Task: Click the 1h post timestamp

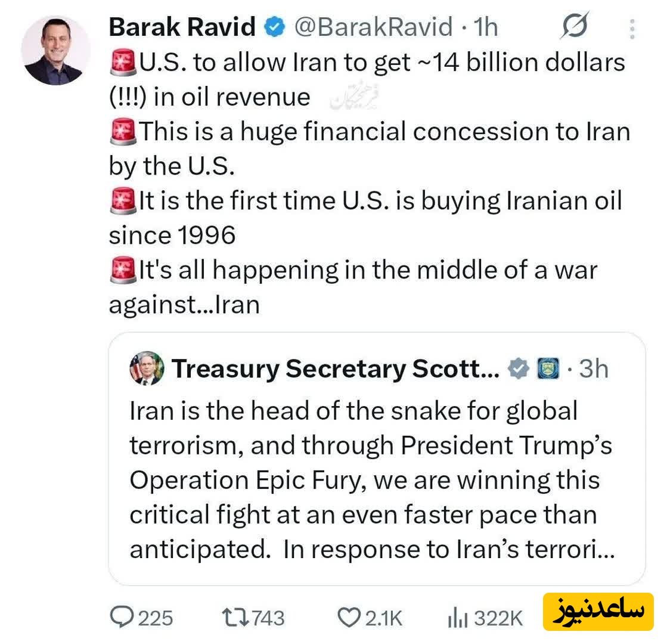Action: coord(484,27)
